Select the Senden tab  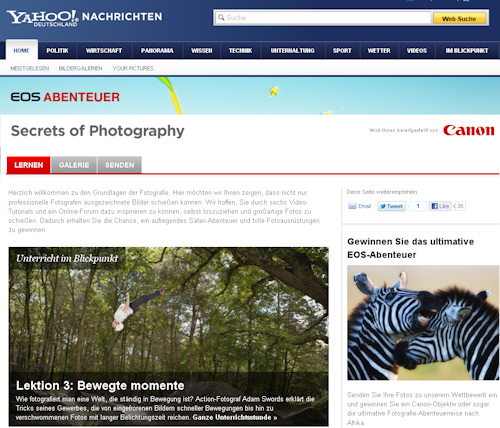(120, 165)
